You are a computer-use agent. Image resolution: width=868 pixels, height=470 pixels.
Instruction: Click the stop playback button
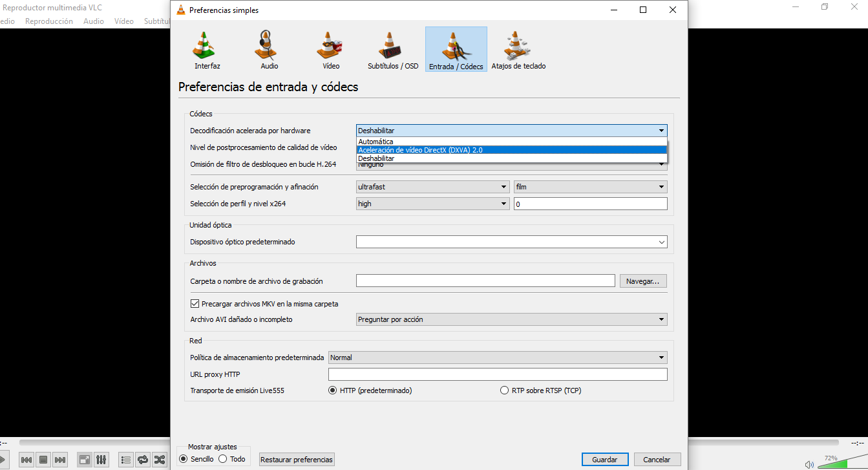(43, 460)
